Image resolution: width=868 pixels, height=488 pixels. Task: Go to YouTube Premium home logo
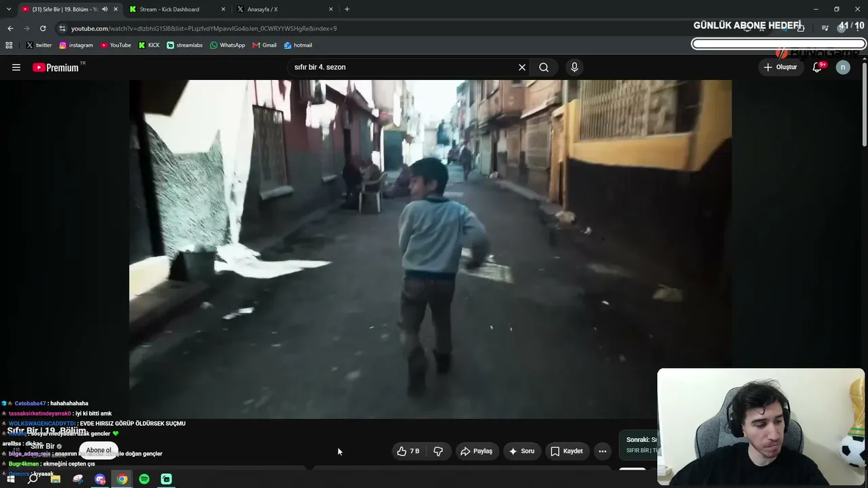click(56, 67)
